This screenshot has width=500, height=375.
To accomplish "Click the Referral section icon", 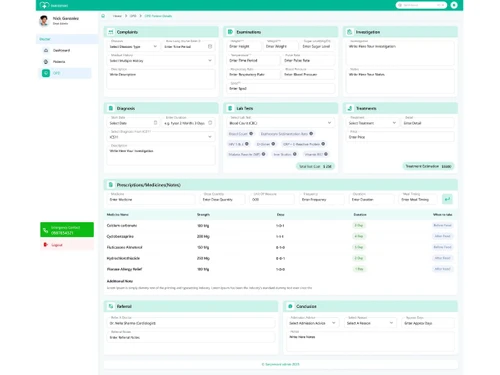I will pos(111,306).
